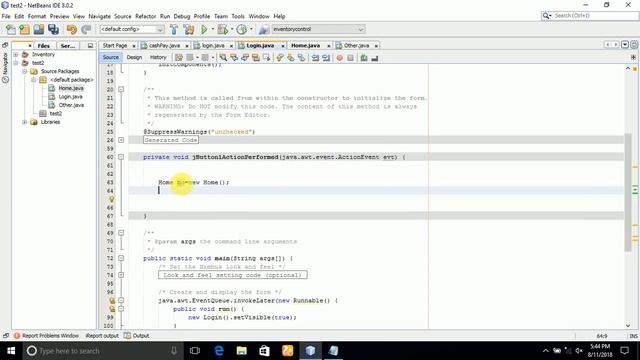Click the New File toolbar icon

coord(11,29)
